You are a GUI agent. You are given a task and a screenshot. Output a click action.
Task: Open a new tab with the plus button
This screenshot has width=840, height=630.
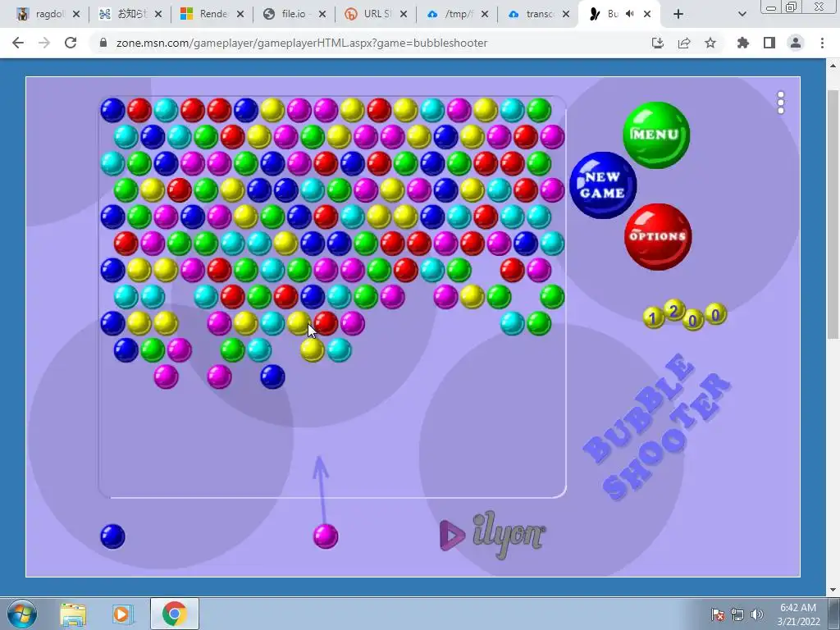pos(678,14)
